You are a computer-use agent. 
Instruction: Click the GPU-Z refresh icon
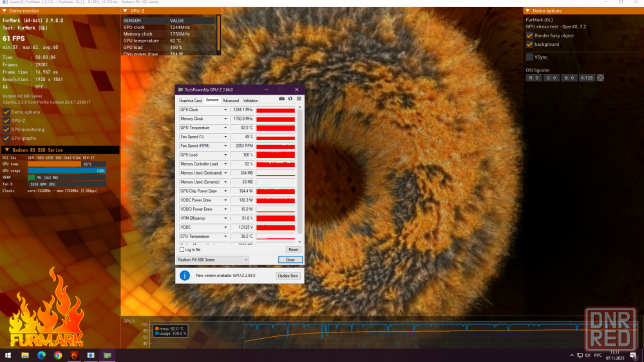click(290, 99)
